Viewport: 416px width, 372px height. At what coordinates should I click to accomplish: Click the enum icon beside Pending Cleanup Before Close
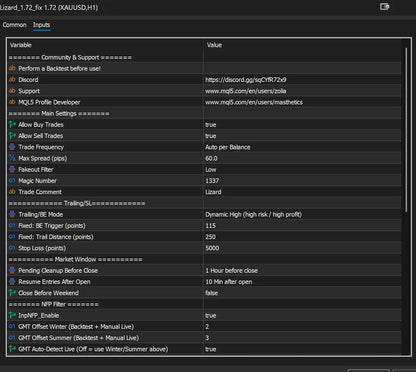coord(12,270)
